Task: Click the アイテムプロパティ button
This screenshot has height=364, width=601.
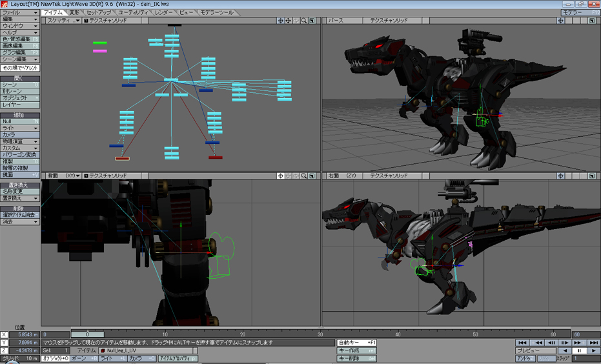Action: 177,358
